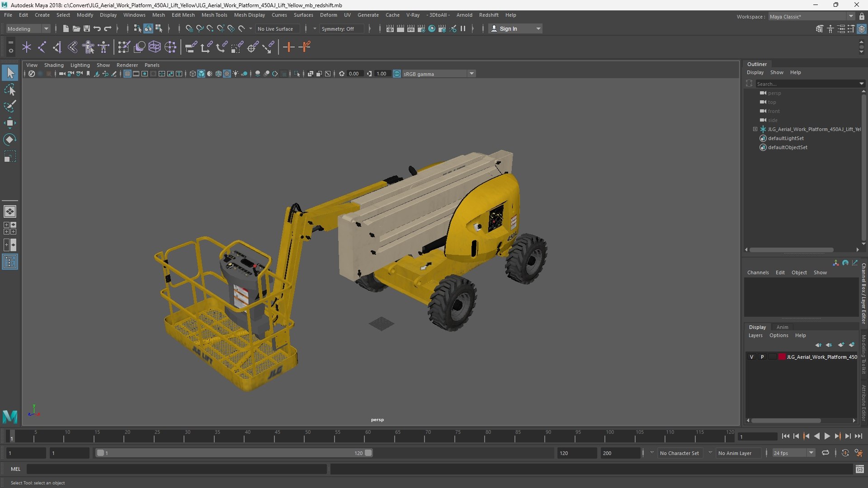Open the Redshift menu

pos(489,15)
